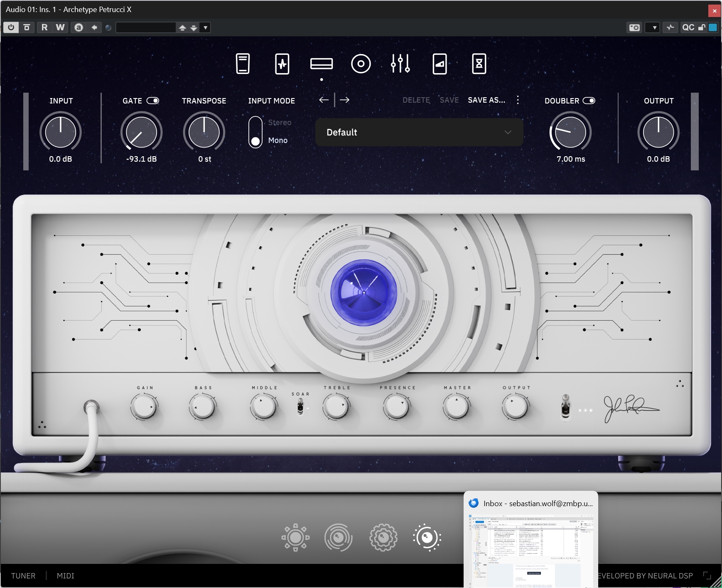Click the amp MASTER knob
The width and height of the screenshot is (722, 588).
click(x=457, y=407)
